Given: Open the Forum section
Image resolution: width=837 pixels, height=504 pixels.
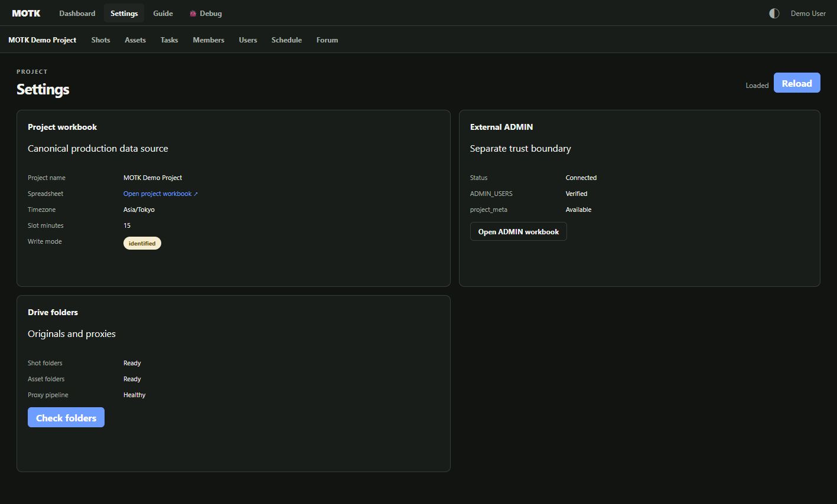Looking at the screenshot, I should (x=327, y=40).
